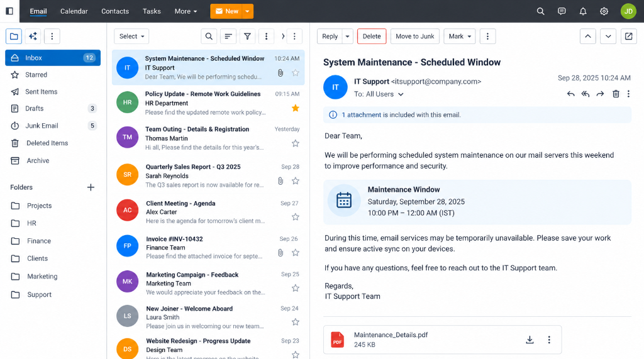
Task: Open email in new window
Action: point(628,36)
